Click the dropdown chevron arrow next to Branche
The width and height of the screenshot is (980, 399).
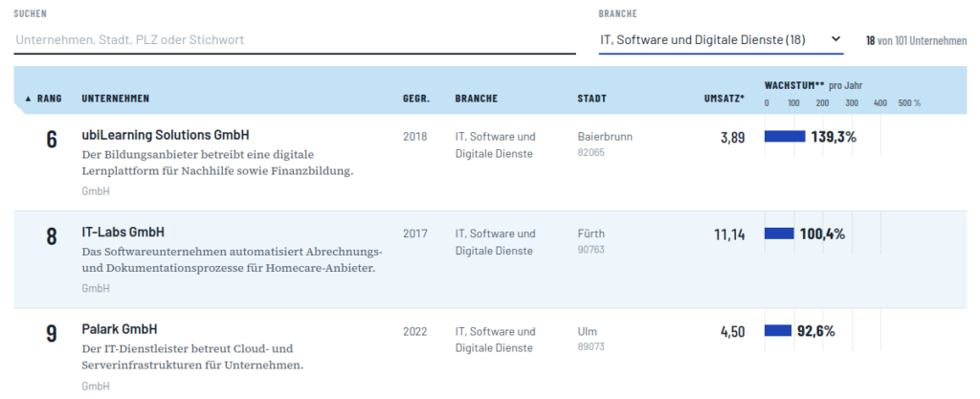click(835, 39)
